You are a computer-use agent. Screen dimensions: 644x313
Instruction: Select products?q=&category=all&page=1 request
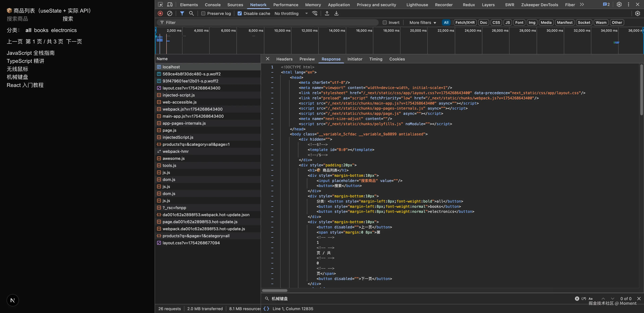196,144
